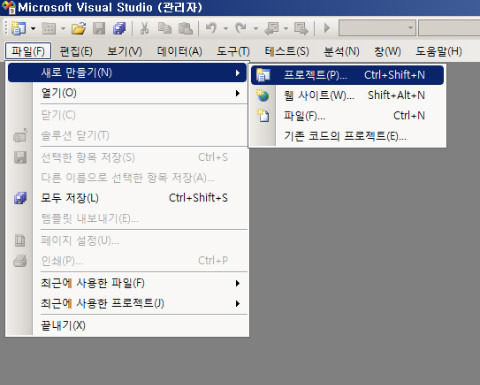Open the 편집(E) menu
Image resolution: width=480 pixels, height=385 pixels.
click(76, 51)
